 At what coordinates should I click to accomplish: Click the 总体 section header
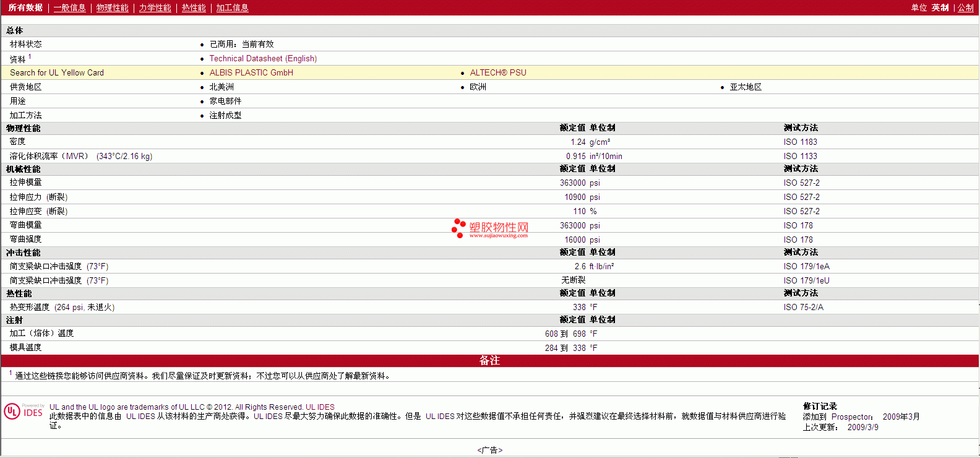pos(15,30)
